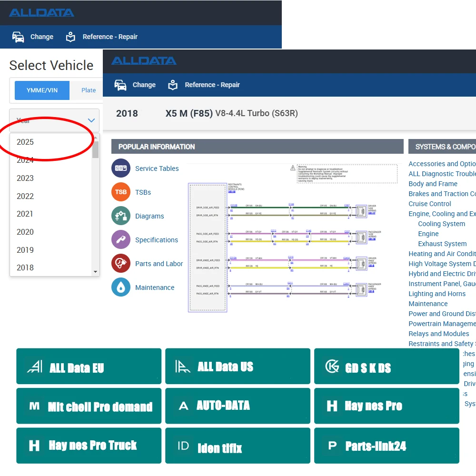
Task: Click the Change label in front window
Action: pos(144,85)
